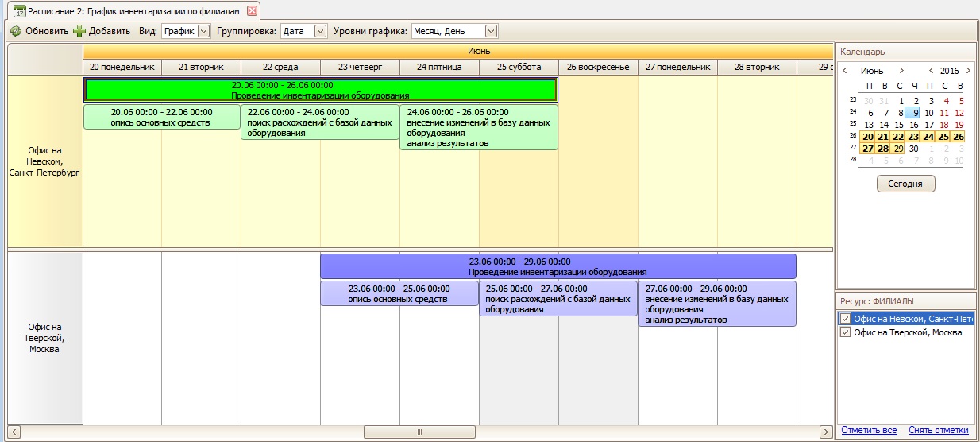Click the 2016 year label in calendar
This screenshot has height=442, width=980.
coord(949,71)
